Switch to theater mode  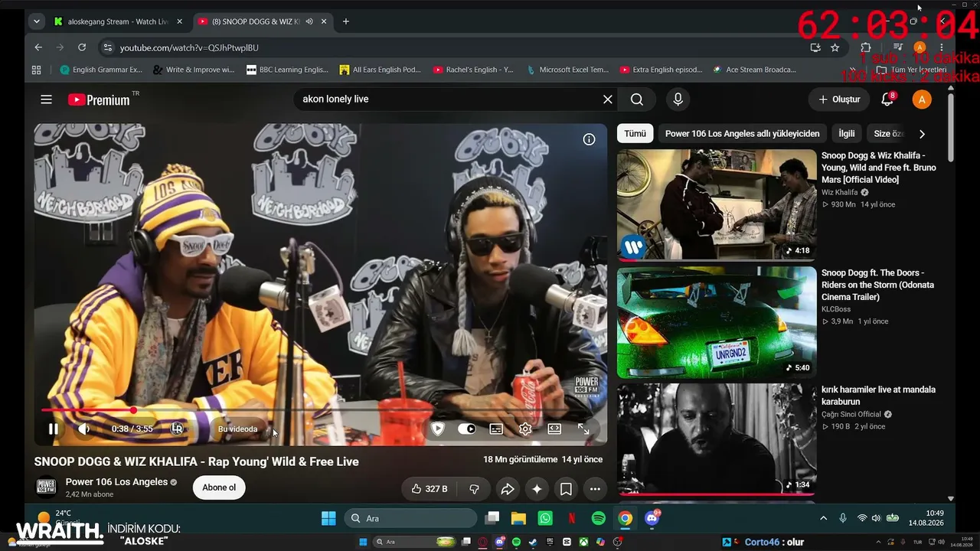pos(554,429)
